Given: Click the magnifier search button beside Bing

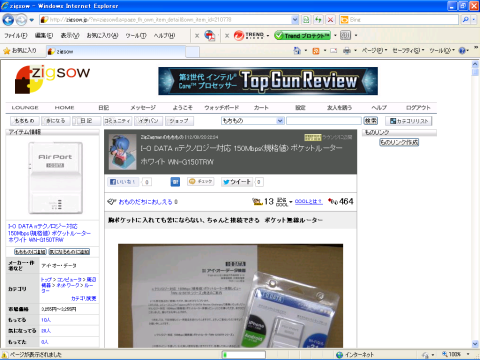Looking at the screenshot, I should click(465, 20).
